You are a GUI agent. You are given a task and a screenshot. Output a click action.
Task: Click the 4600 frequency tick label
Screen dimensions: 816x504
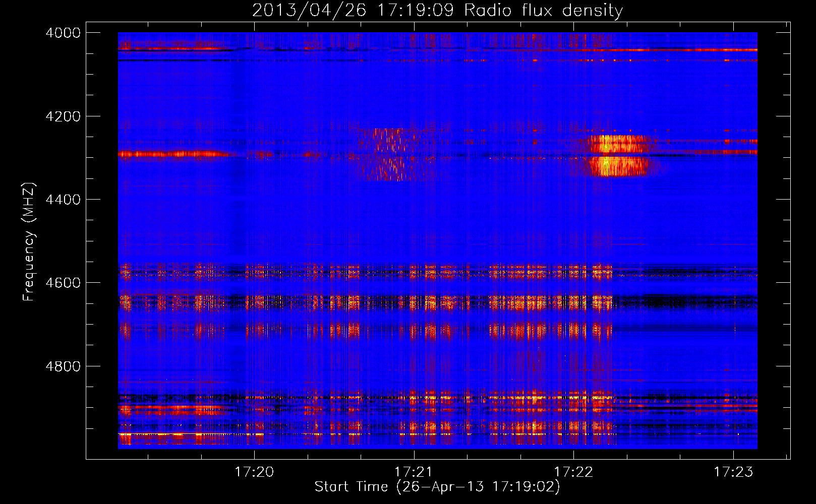pos(63,283)
